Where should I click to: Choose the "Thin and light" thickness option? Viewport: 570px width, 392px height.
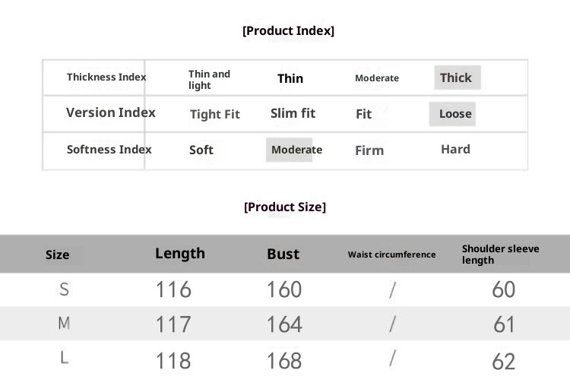(x=209, y=80)
